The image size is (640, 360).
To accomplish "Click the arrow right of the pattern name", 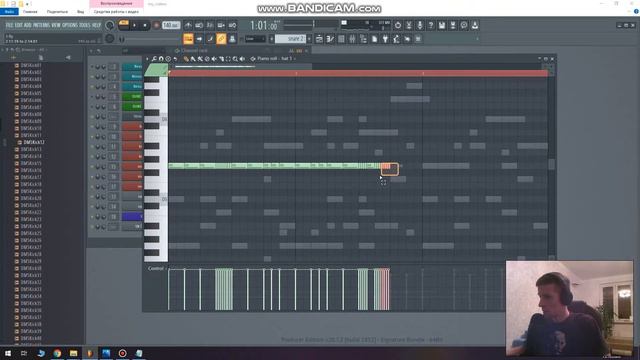I will [309, 39].
